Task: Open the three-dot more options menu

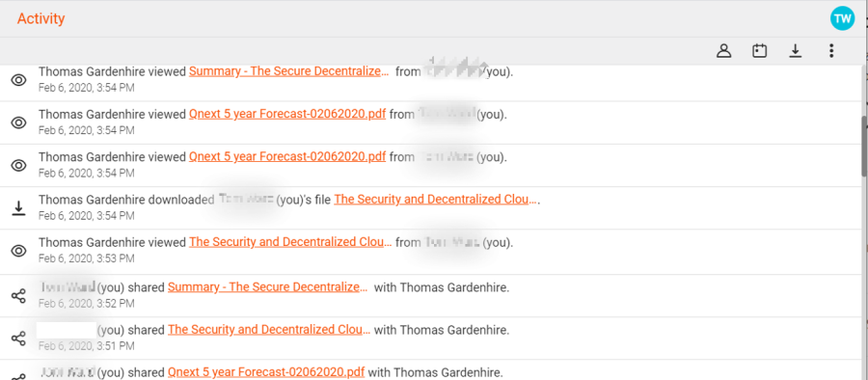Action: (x=831, y=51)
